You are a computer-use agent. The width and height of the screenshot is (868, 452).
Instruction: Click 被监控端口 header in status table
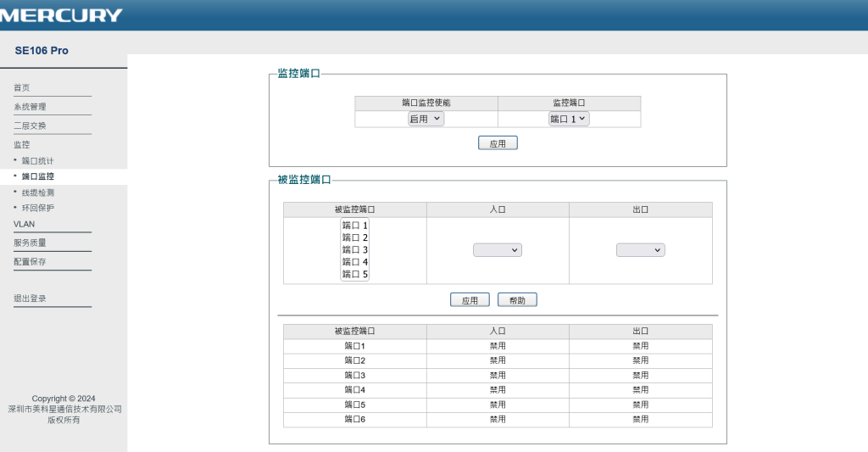[x=355, y=331]
